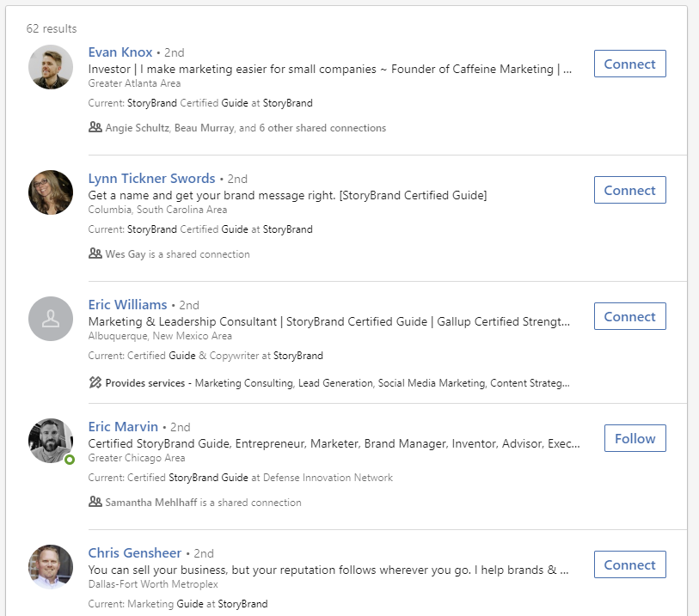Click the shared connection icon beside Wes Gay

[x=95, y=253]
